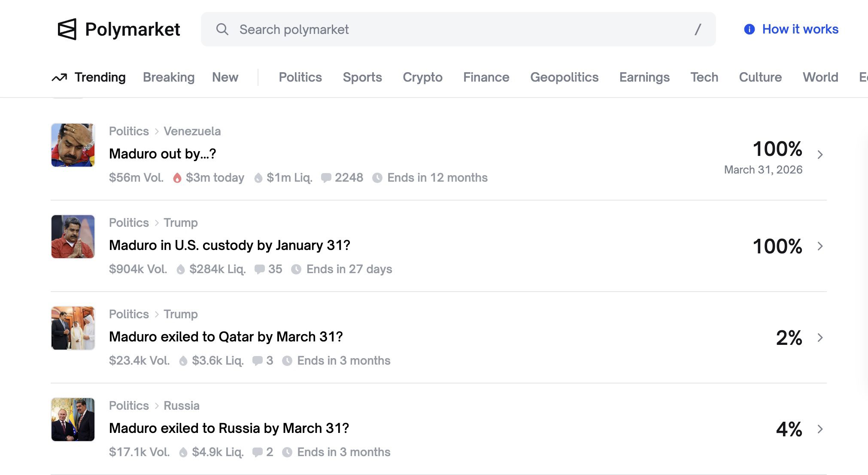Open Maduro exiled to Russia by March 31
This screenshot has height=475, width=868.
[229, 428]
